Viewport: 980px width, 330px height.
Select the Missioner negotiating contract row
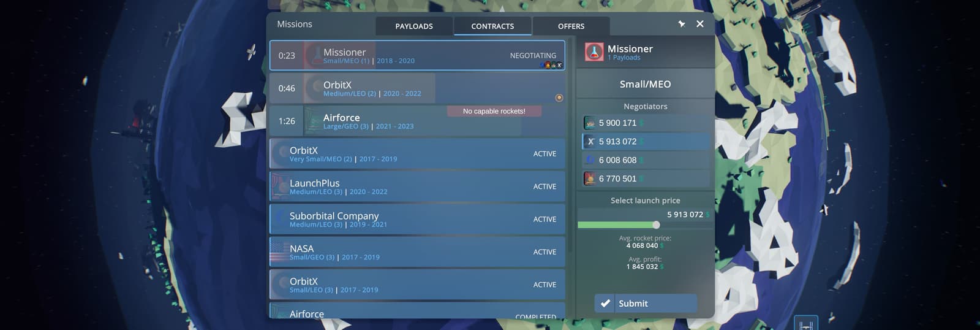coord(417,55)
